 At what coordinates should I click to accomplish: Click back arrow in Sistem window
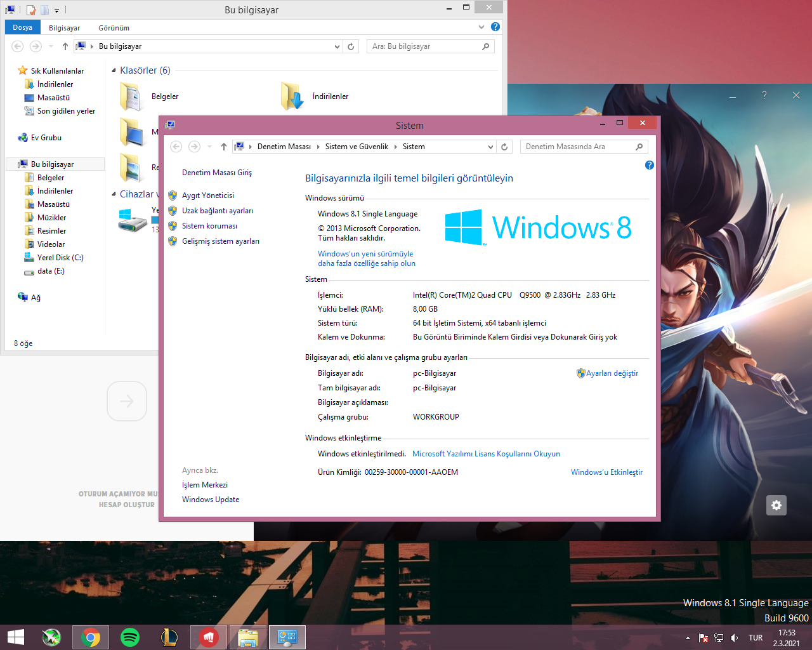point(176,147)
